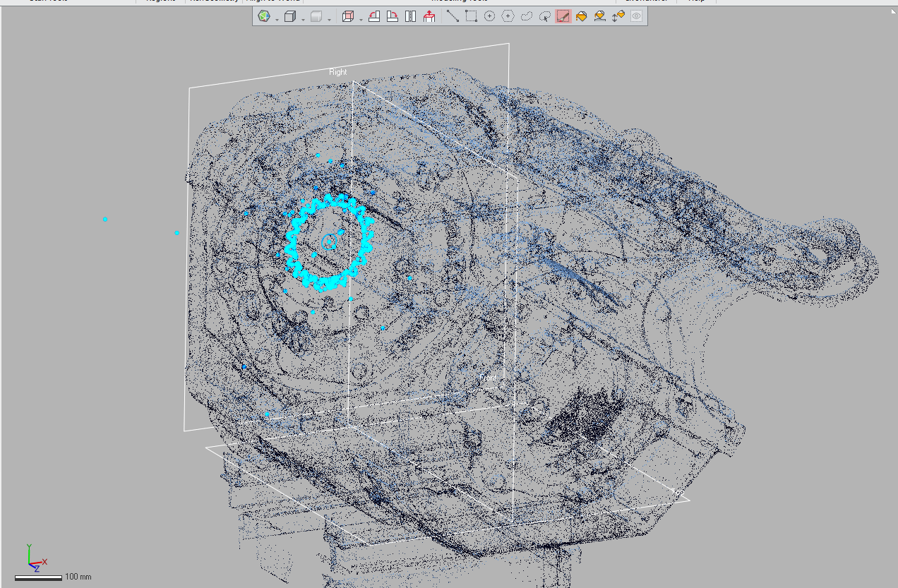The width and height of the screenshot is (898, 588).
Task: Click the 'Front' plane label
Action: click(x=488, y=378)
